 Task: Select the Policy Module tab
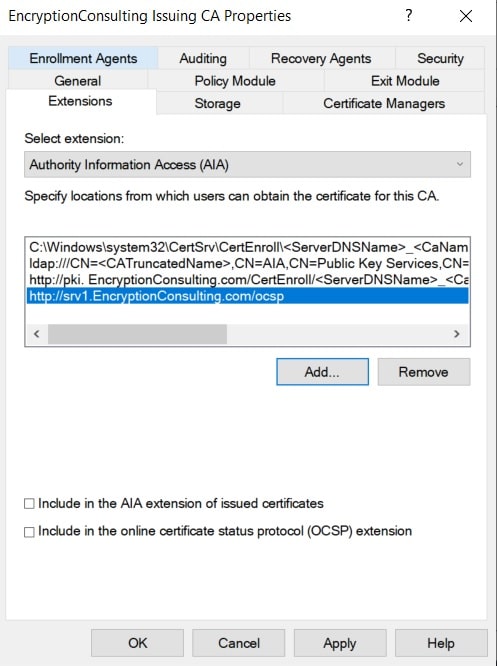pos(235,81)
